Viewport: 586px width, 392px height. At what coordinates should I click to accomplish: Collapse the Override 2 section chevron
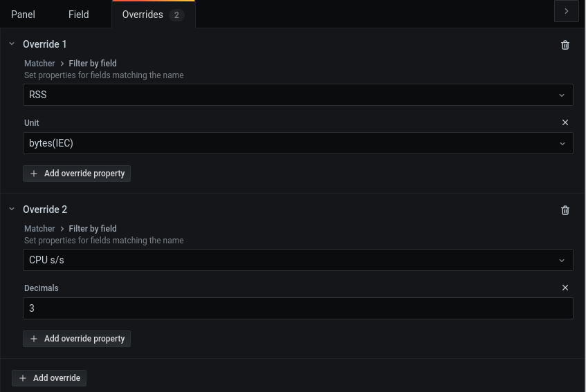coord(12,209)
